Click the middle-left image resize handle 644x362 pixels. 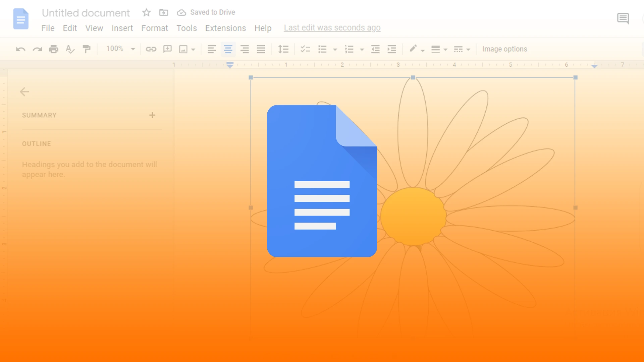coord(251,208)
